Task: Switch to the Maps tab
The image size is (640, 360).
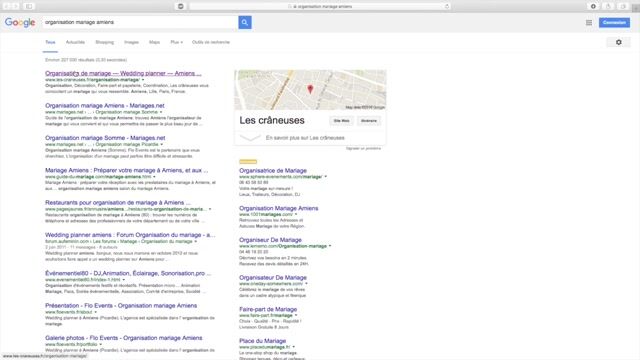Action: pyautogui.click(x=154, y=42)
